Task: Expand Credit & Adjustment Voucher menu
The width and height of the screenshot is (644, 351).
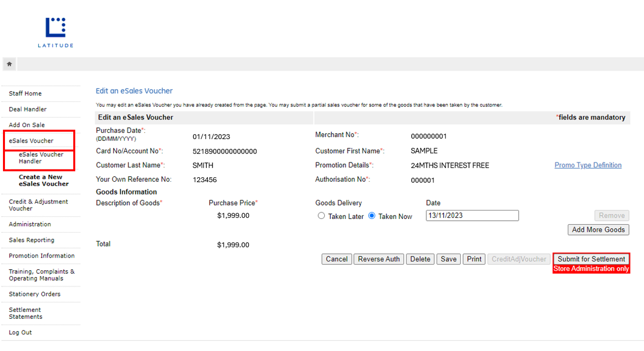Action: 39,205
